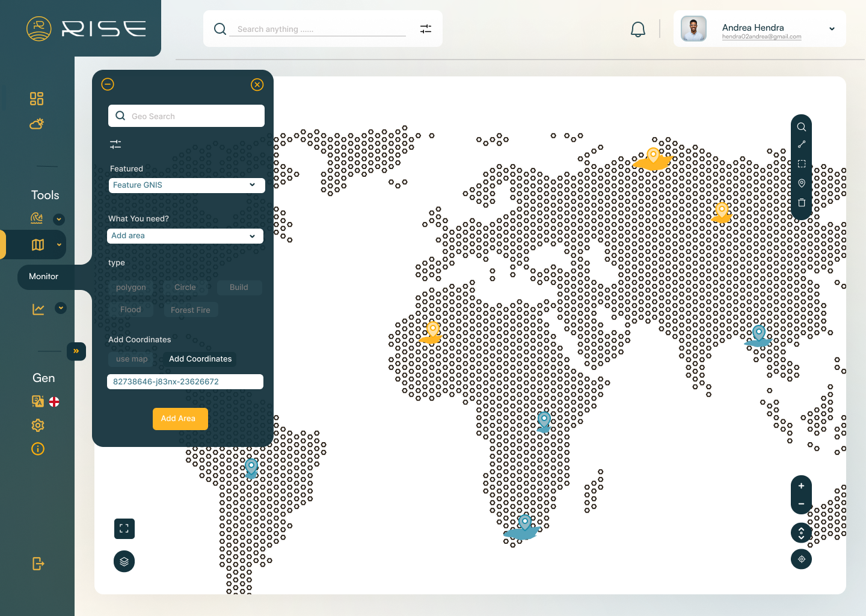Select the map location pin tool
The height and width of the screenshot is (616, 866).
(x=801, y=183)
